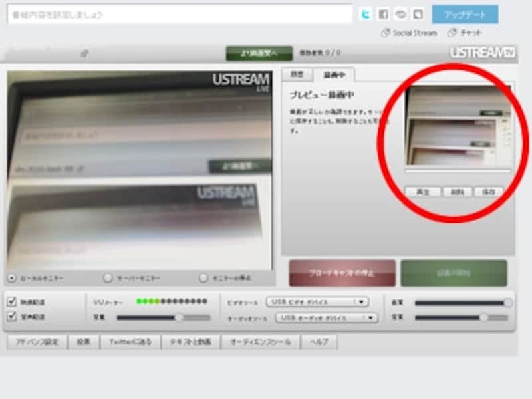Toggle the 映像配信 checkbox
532x399 pixels.
tap(12, 301)
